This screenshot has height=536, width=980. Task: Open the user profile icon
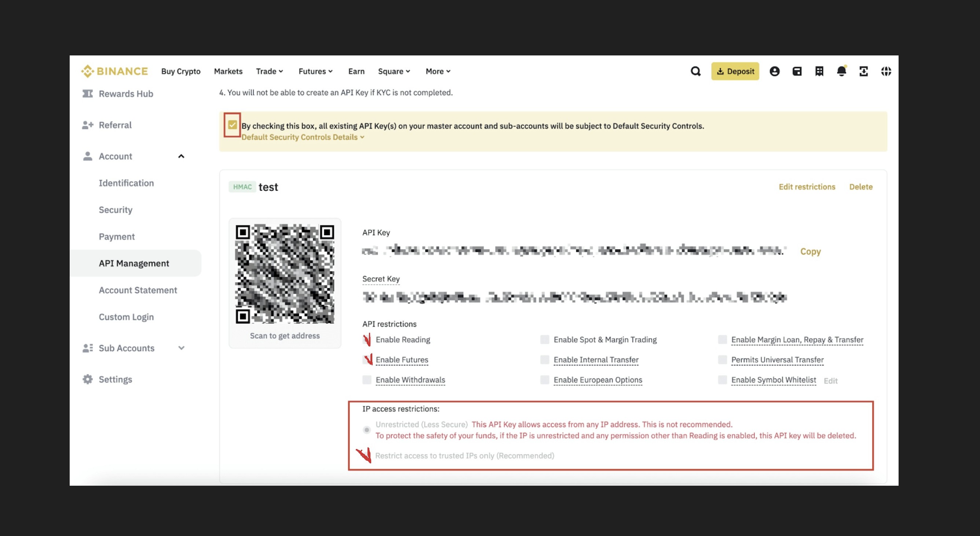click(775, 71)
